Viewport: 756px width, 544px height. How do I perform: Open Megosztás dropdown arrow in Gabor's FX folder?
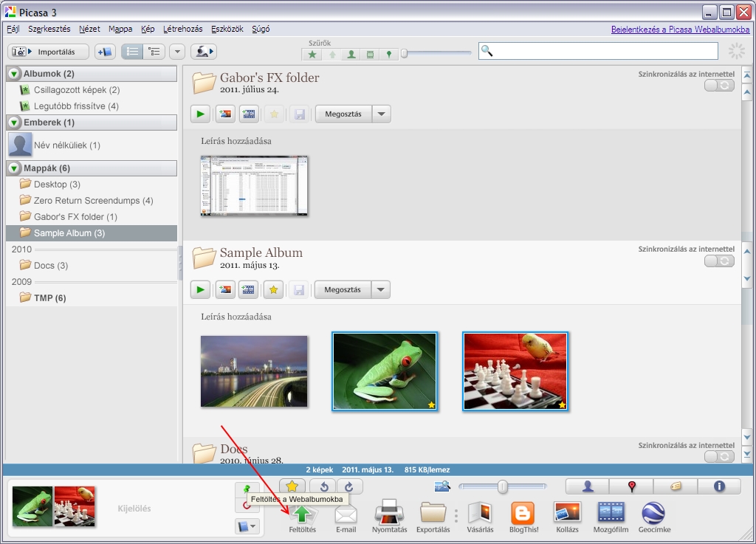382,114
